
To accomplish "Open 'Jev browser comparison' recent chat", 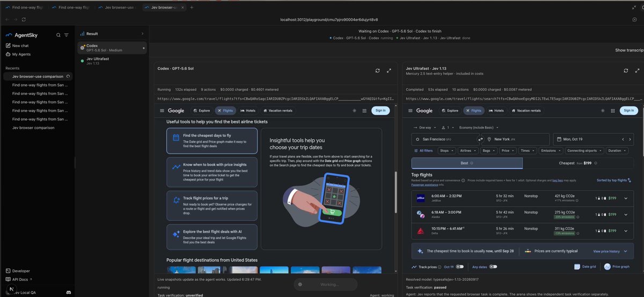I will [33, 128].
